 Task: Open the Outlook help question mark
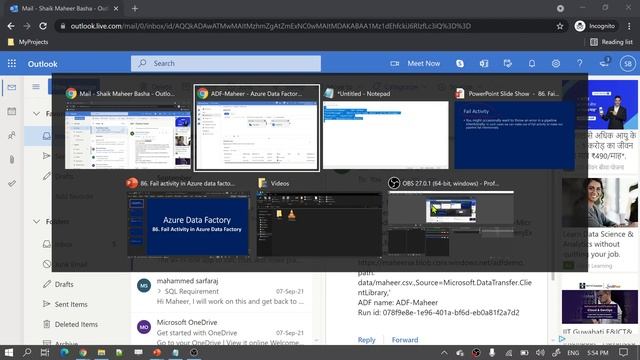[x=580, y=63]
